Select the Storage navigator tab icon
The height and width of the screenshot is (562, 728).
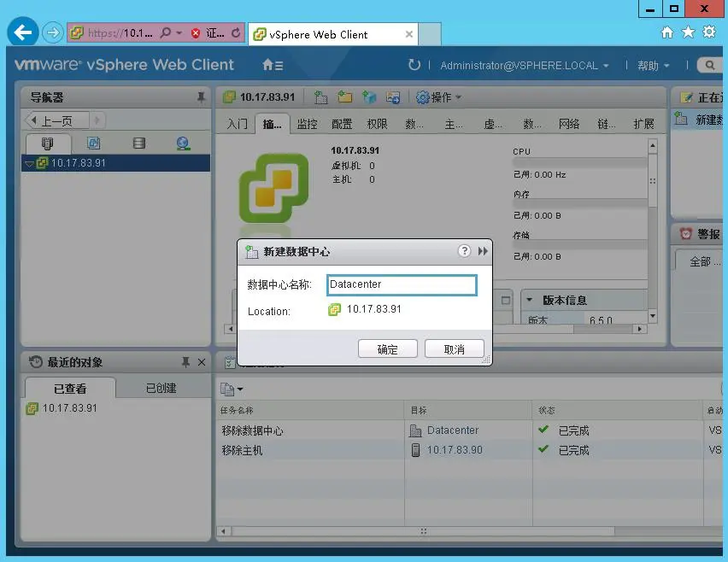(x=138, y=143)
